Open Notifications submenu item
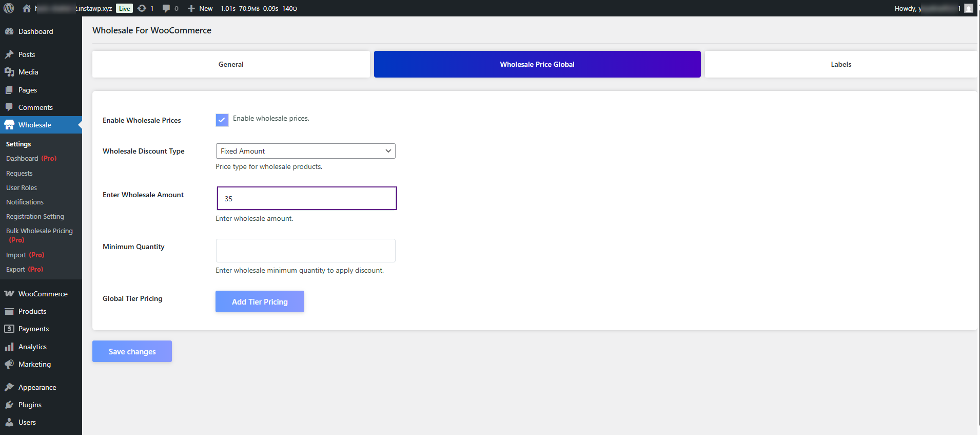This screenshot has width=980, height=435. coord(25,202)
